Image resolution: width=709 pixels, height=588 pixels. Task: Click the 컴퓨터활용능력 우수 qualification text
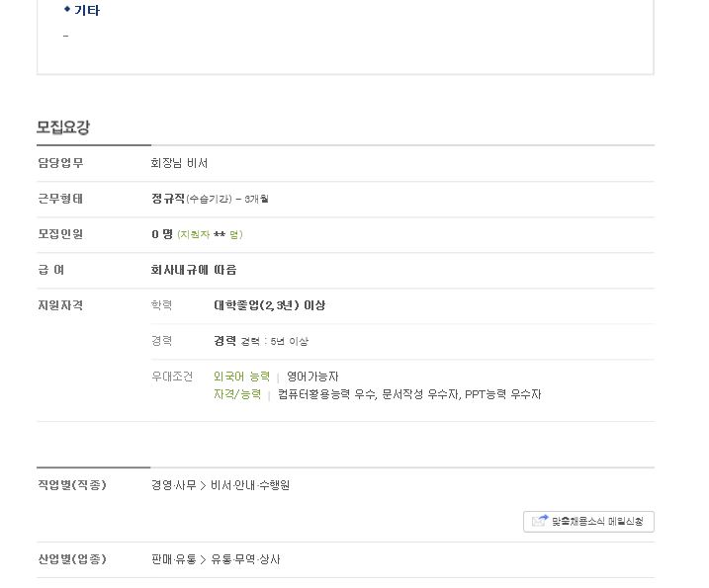coord(326,394)
